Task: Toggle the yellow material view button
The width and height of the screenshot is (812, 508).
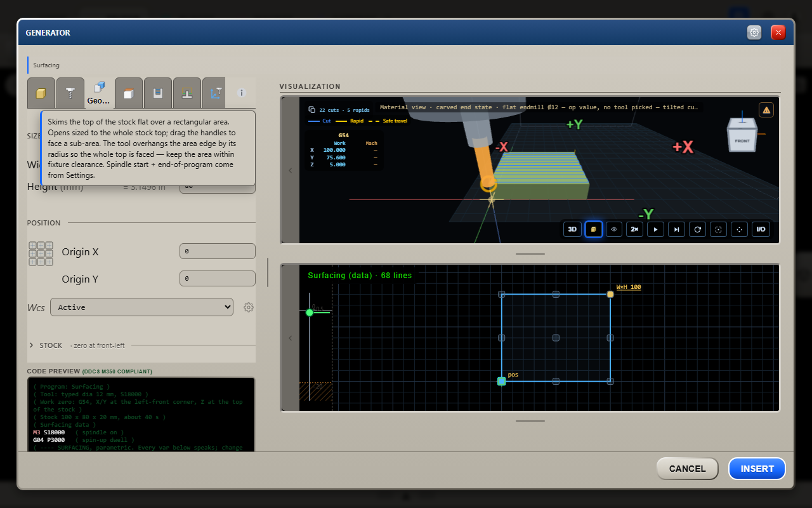Action: pyautogui.click(x=593, y=229)
